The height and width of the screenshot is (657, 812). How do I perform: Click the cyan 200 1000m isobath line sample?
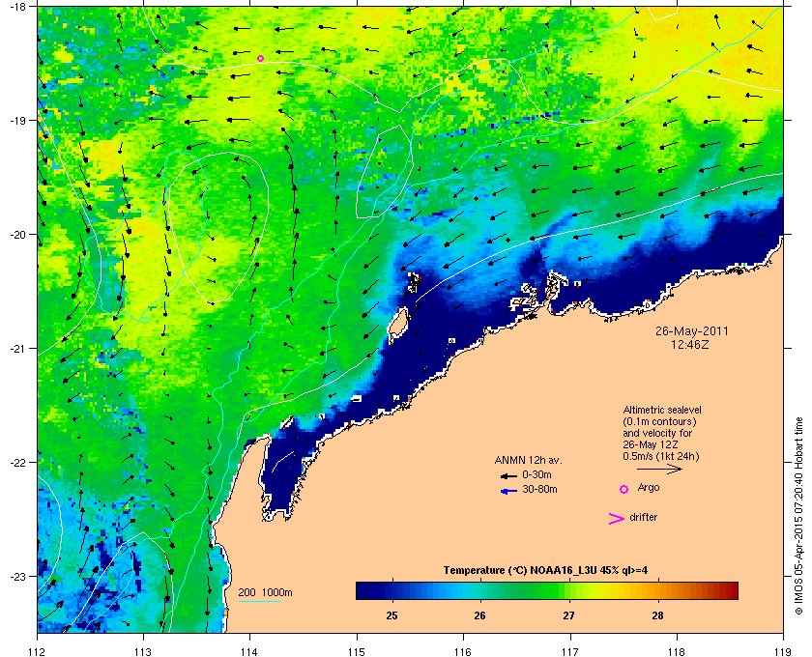click(260, 601)
